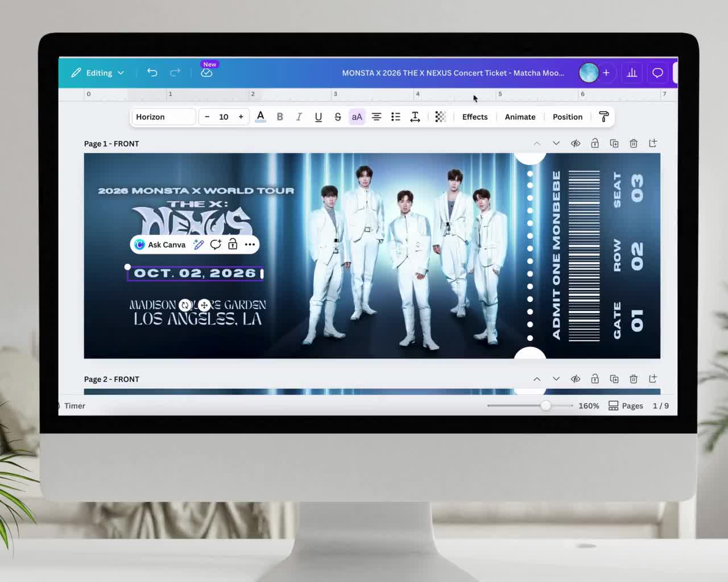Image resolution: width=728 pixels, height=582 pixels.
Task: Select 2026 MONSTA X WORLD TOUR text
Action: point(196,190)
